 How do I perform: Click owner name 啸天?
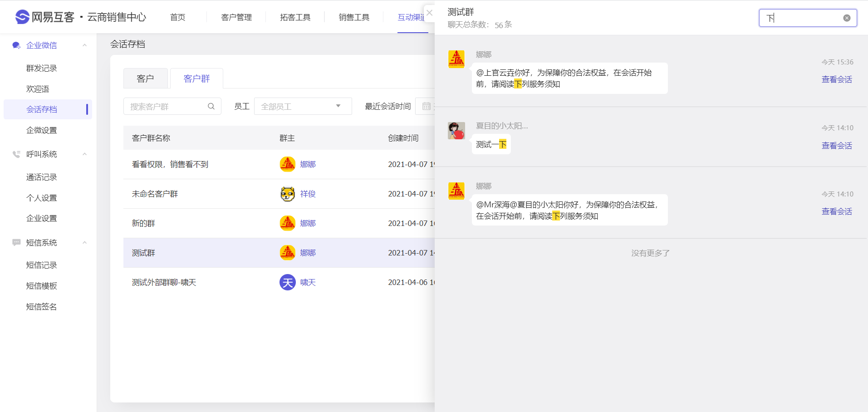pos(308,282)
